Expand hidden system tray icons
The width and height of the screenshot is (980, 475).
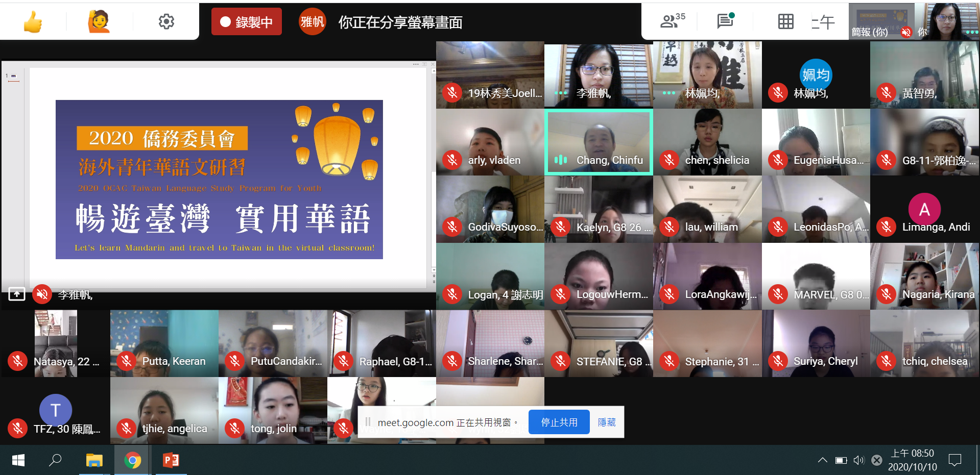[822, 460]
